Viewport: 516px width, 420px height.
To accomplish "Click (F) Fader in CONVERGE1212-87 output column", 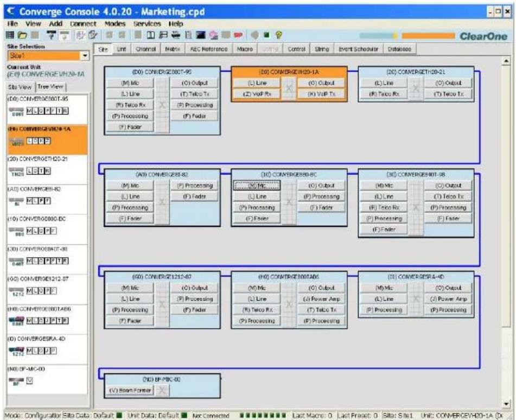I will click(194, 310).
